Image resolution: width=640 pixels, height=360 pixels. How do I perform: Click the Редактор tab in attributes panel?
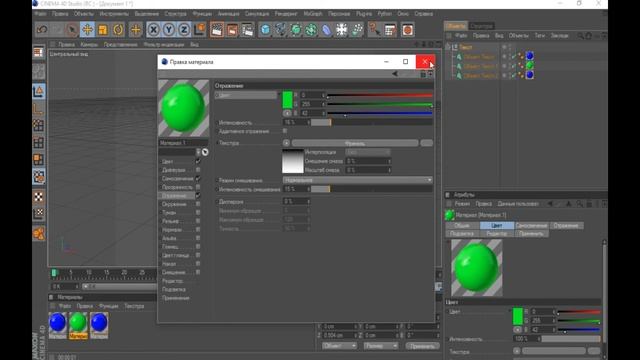[x=496, y=233]
